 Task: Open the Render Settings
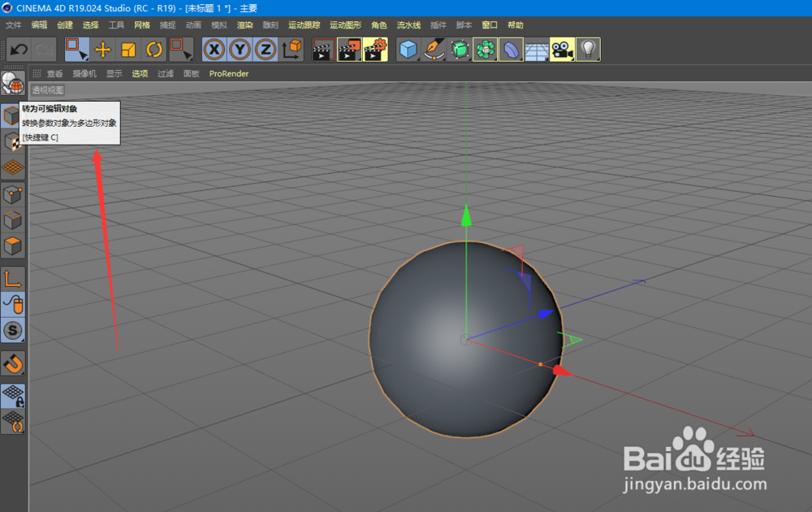coord(375,50)
